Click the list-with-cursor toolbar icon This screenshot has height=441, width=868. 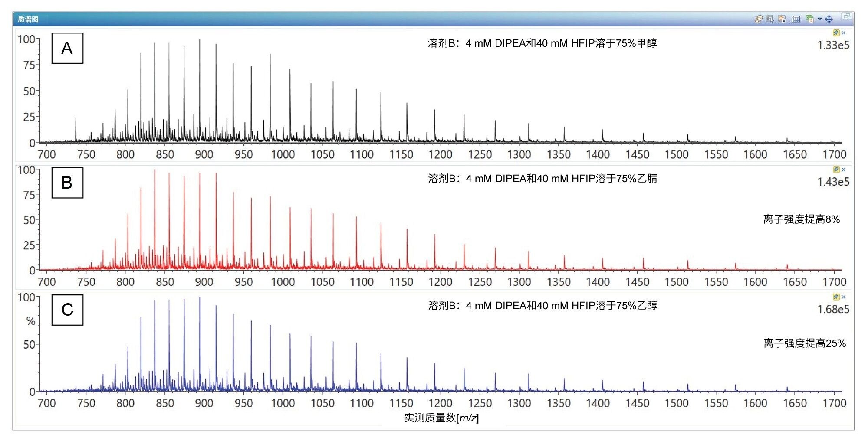click(770, 19)
